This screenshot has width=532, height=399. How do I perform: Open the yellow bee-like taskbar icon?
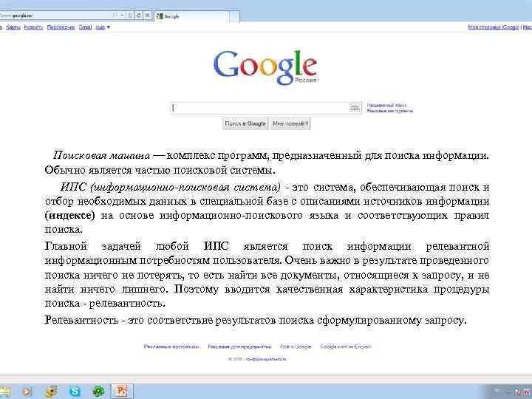52,392
